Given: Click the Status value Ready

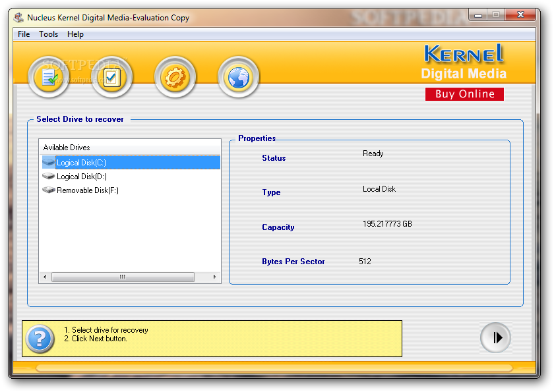Looking at the screenshot, I should coord(373,154).
